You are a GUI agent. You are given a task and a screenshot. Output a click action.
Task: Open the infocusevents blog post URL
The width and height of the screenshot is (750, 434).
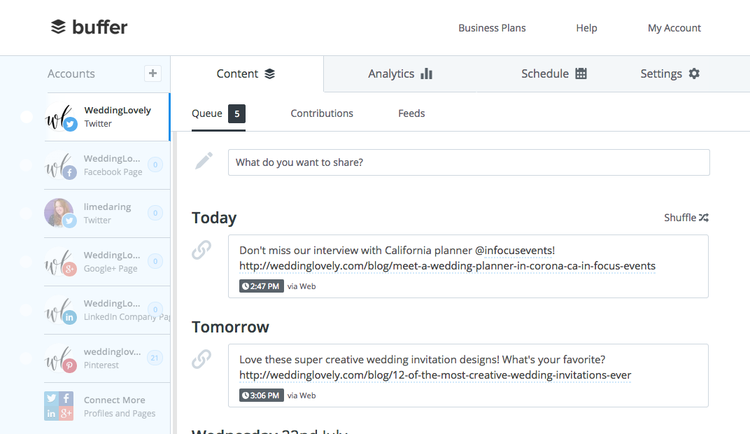tap(447, 266)
